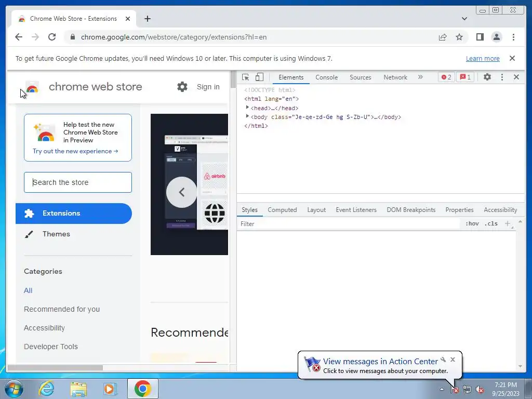Viewport: 532px width, 399px height.
Task: Open DevTools settings gear
Action: pos(487,77)
